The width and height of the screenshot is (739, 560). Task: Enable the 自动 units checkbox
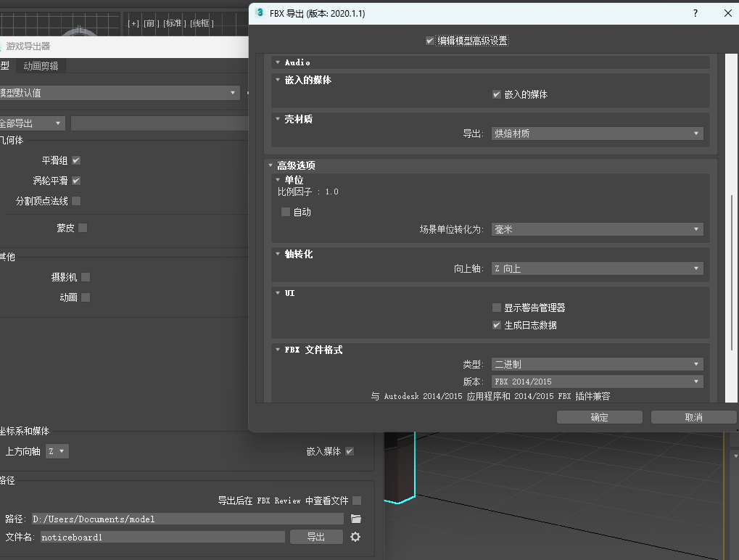click(285, 212)
